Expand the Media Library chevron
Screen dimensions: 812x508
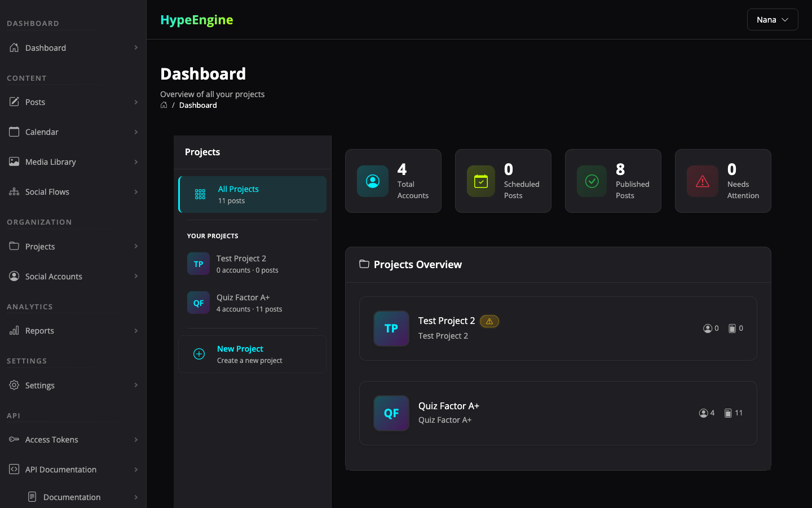pos(136,161)
